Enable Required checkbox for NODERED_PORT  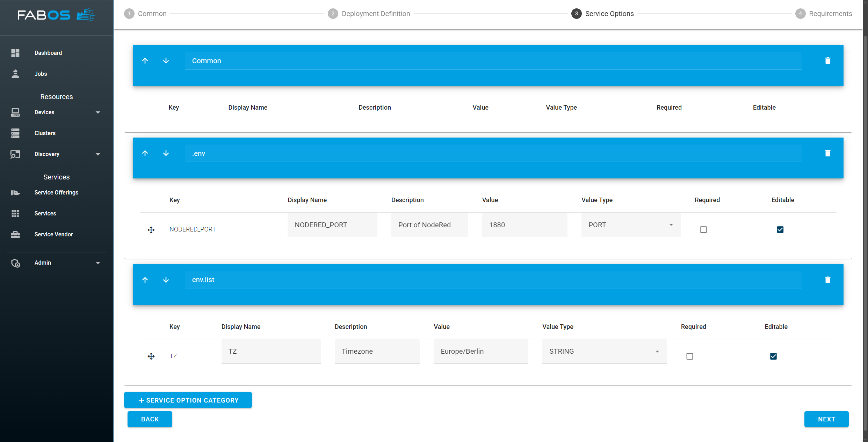click(703, 230)
